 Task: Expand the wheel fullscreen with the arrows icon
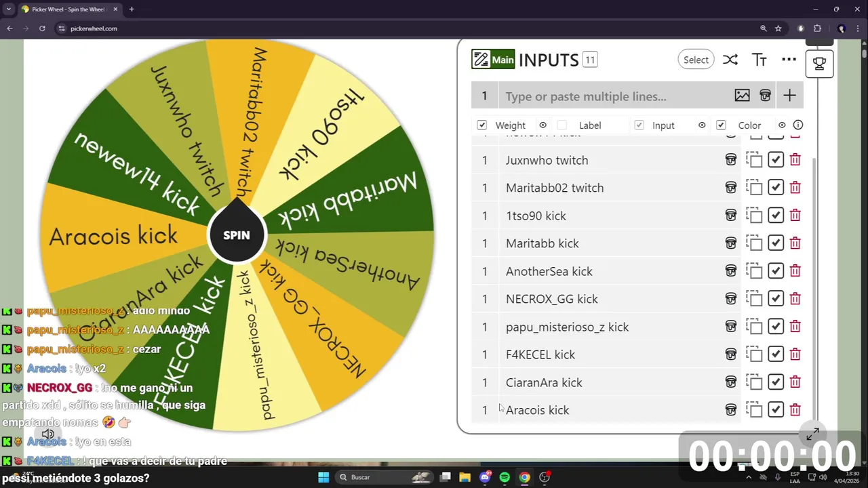coord(812,434)
